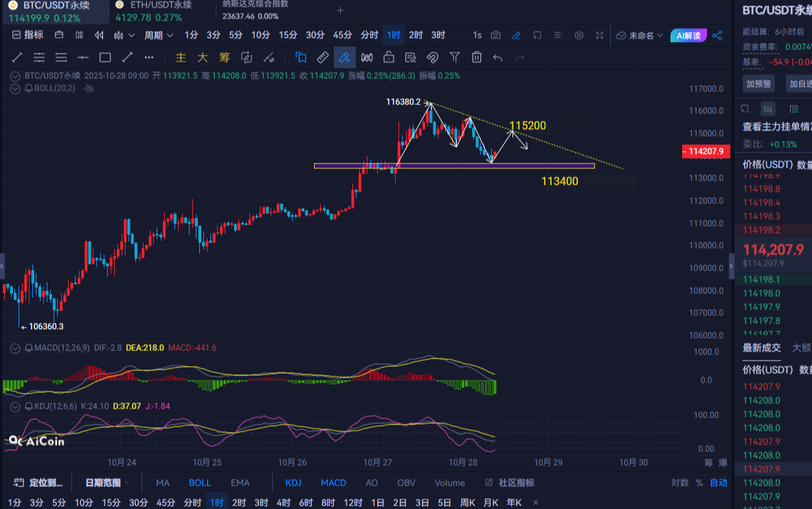Click the 加预警 add alert button
Screen dimensions: 812x509
759,84
